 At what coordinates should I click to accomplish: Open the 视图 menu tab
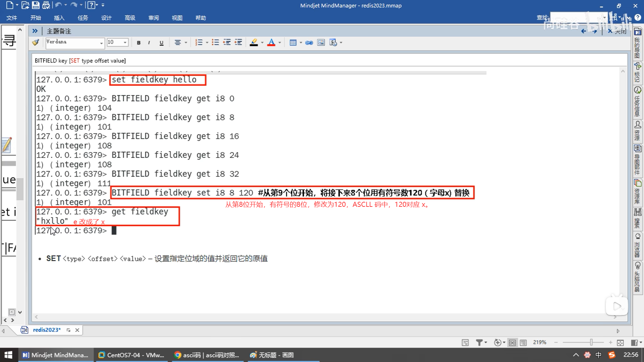point(177,18)
